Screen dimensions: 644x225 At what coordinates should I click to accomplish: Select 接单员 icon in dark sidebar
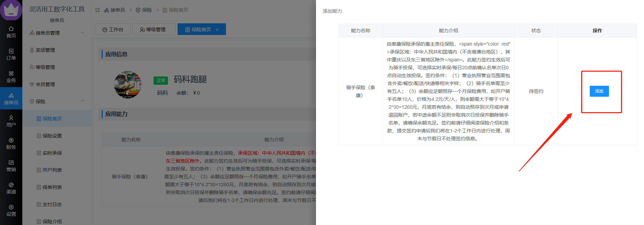pos(11,99)
